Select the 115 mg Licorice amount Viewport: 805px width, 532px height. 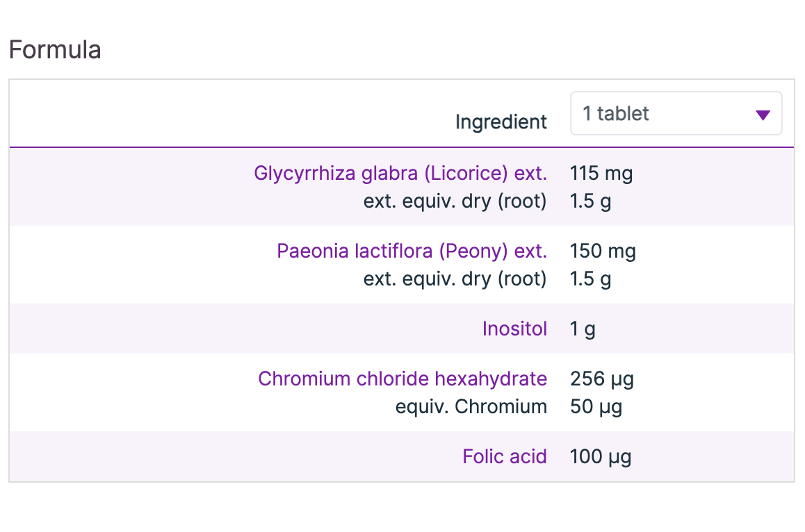pyautogui.click(x=601, y=173)
